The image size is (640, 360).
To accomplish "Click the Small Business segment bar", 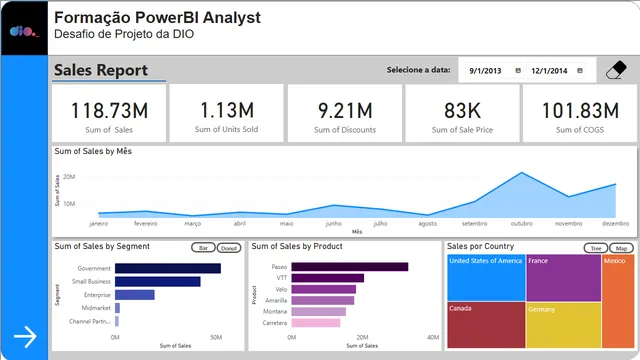I will [158, 282].
